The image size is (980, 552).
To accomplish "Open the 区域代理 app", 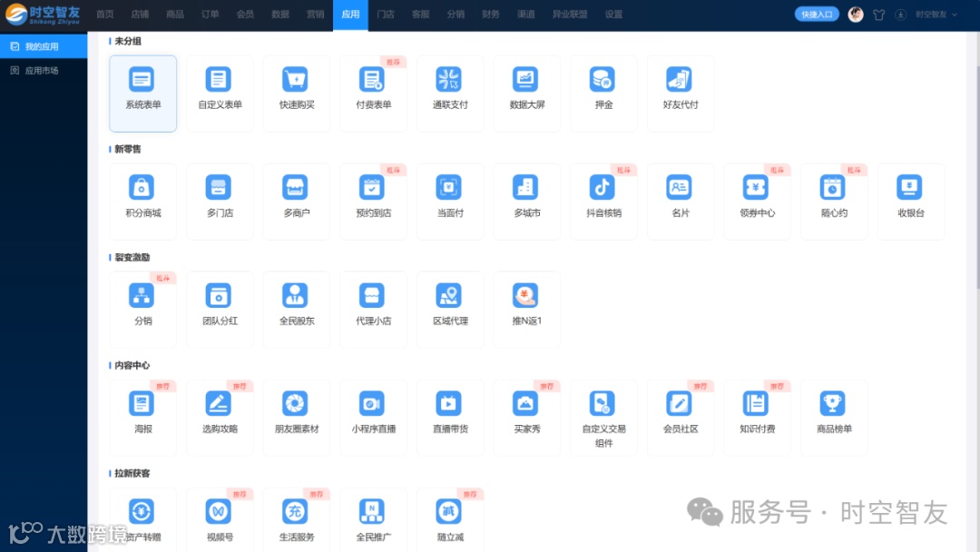I will 450,310.
